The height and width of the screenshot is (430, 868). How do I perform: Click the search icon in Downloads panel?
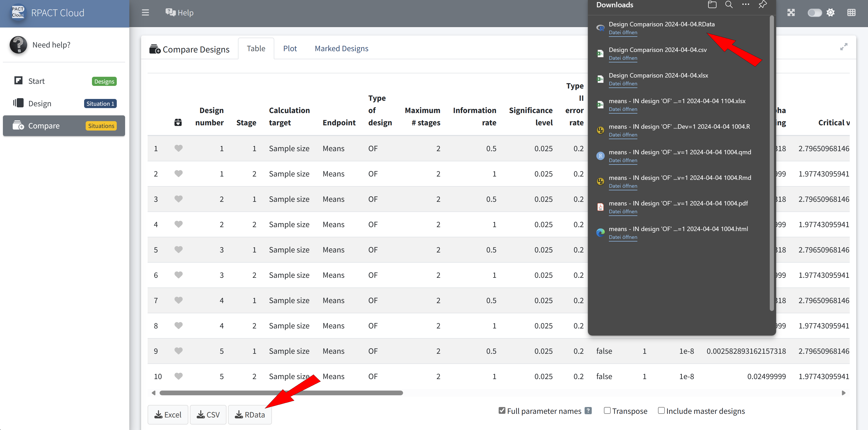[x=729, y=5]
